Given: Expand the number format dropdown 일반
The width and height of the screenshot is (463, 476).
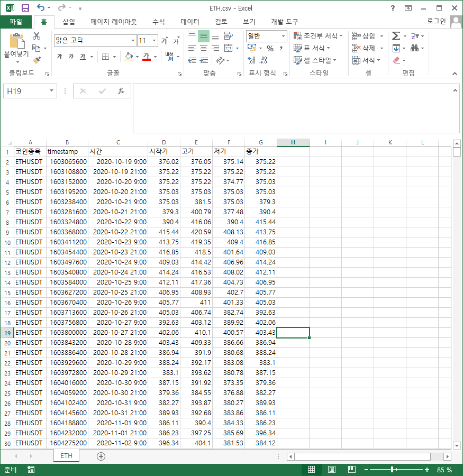Looking at the screenshot, I should [x=283, y=36].
